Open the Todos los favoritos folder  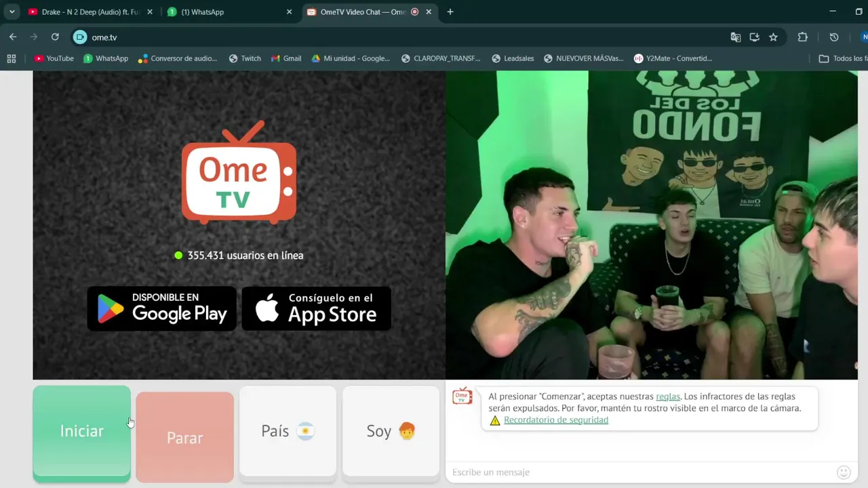point(843,59)
